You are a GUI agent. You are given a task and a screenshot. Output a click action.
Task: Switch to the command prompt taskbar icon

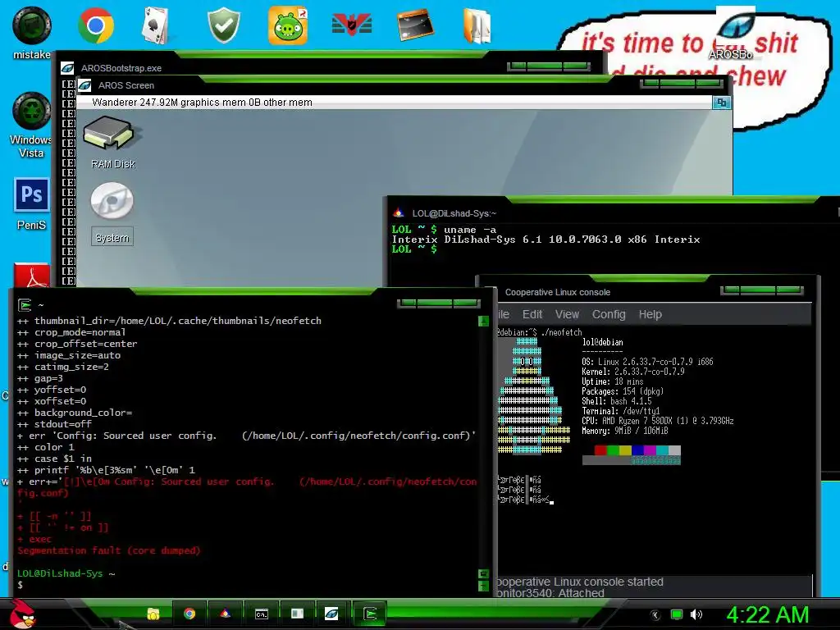pos(262,614)
